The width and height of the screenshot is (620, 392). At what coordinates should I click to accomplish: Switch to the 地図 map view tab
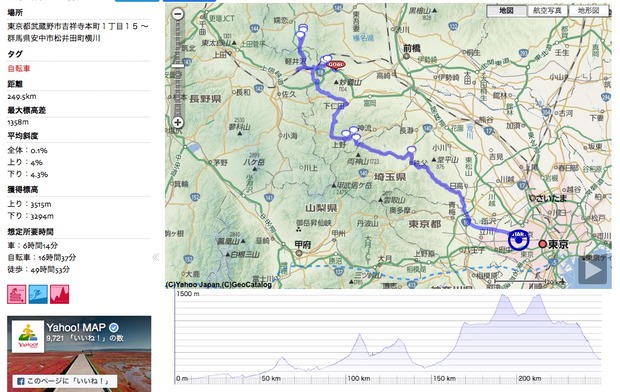pos(507,11)
